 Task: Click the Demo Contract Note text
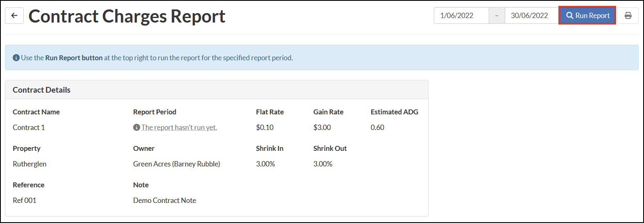165,200
